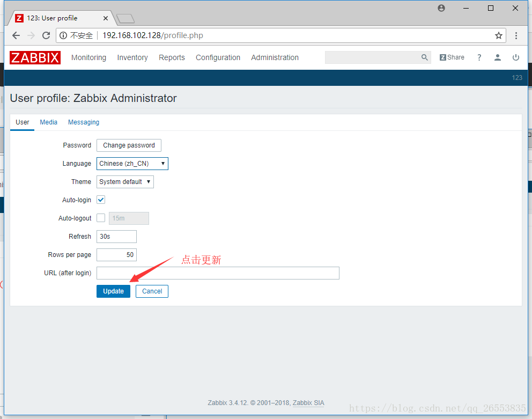Enable the Auto-logout checkbox
532x419 pixels.
(x=101, y=218)
